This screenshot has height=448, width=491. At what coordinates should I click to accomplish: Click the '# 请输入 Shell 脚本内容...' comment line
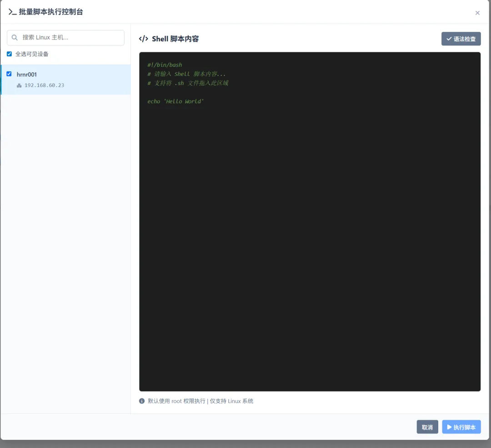[186, 74]
